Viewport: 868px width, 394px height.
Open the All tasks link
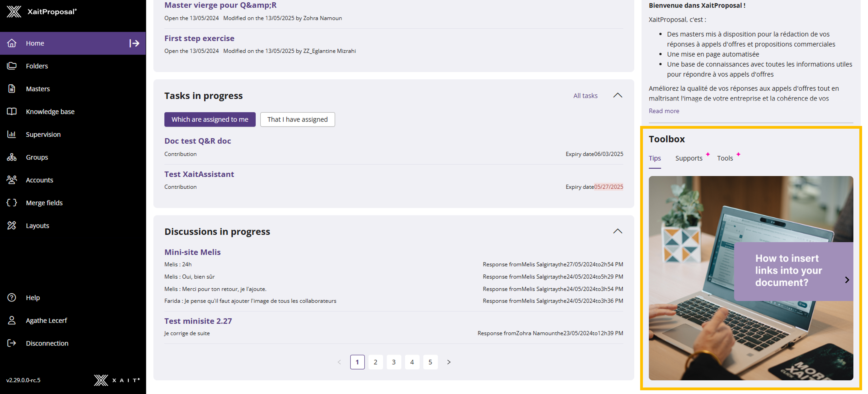(585, 96)
